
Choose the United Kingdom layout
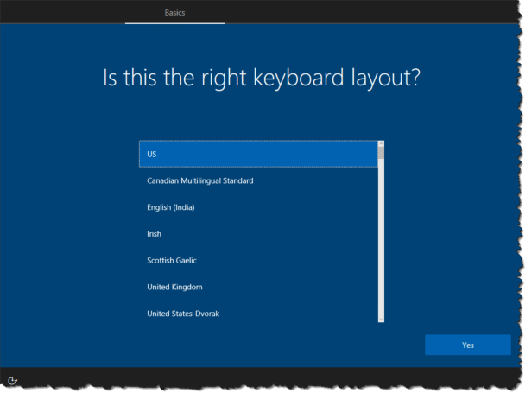257,287
